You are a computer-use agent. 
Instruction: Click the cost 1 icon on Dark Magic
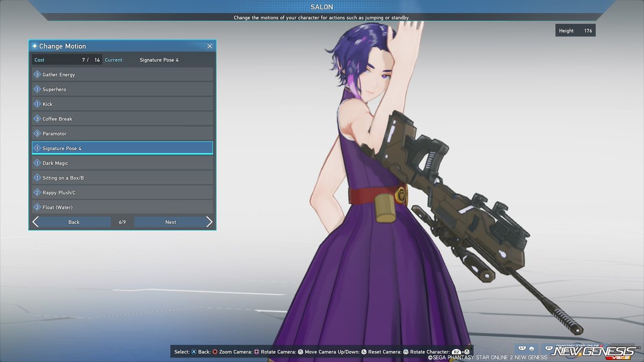coord(38,163)
